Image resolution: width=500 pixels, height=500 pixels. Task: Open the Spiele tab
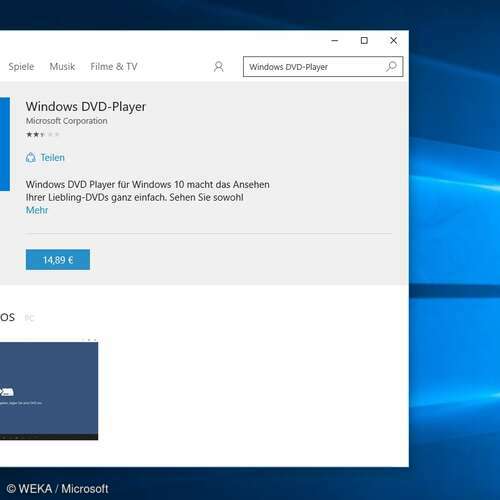pos(21,67)
